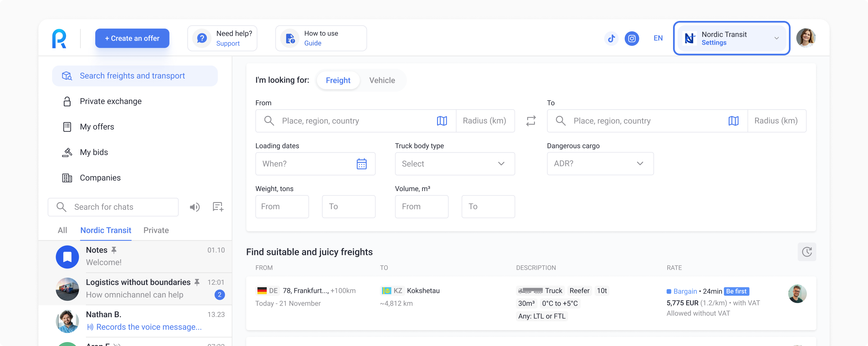
Task: Select the Freight search mode
Action: click(x=338, y=80)
